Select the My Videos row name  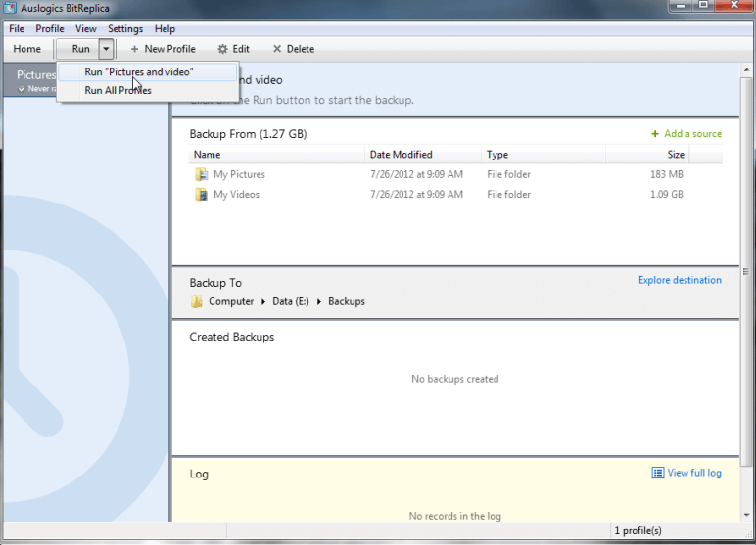pyautogui.click(x=236, y=194)
